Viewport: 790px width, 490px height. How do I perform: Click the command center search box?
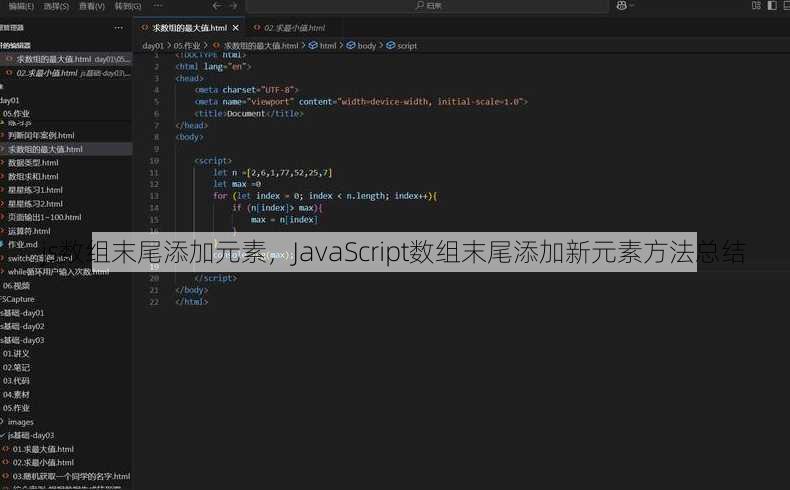tap(427, 6)
